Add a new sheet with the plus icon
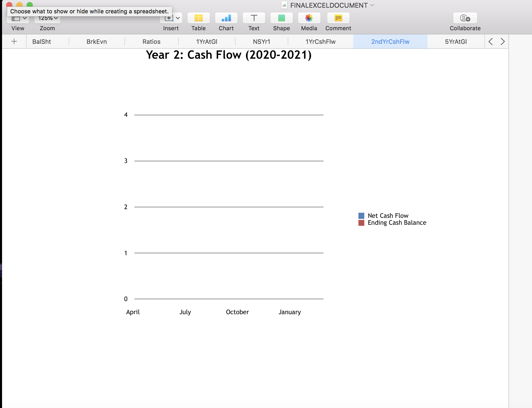This screenshot has height=408, width=532. pyautogui.click(x=14, y=42)
